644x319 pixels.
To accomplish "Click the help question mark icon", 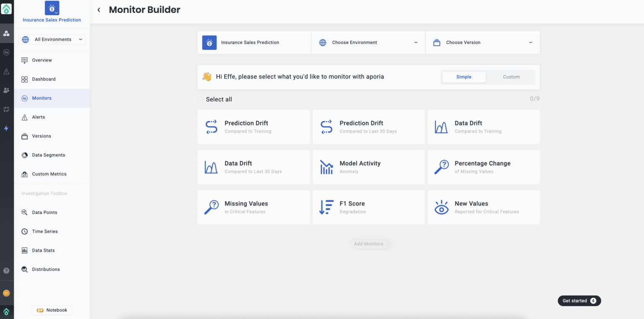I will coord(6,271).
